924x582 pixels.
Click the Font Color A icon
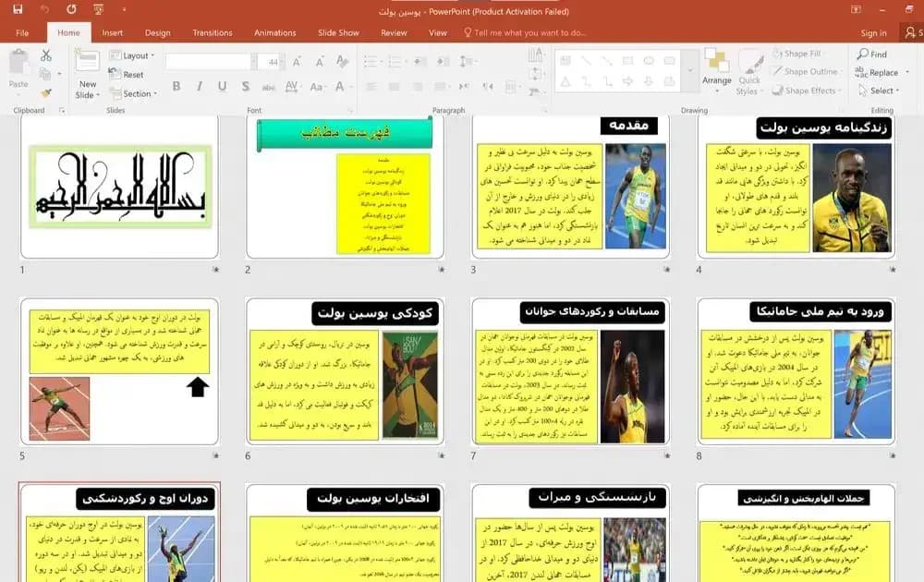[x=340, y=87]
